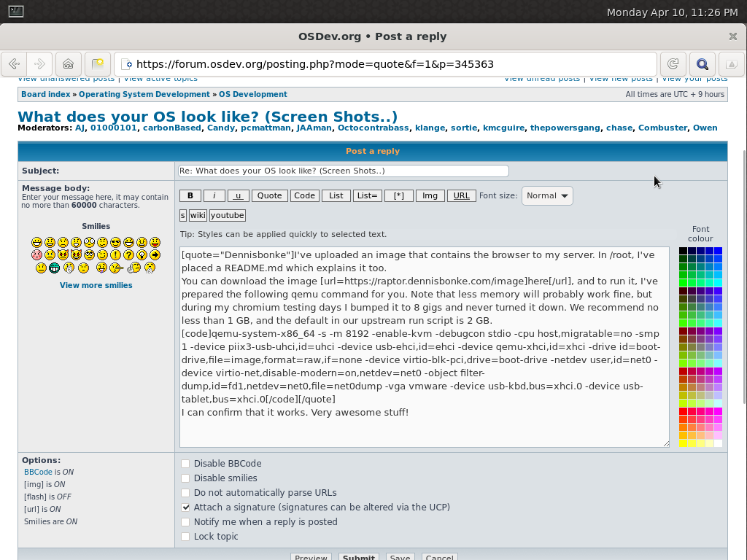
Task: Insert the question mark smiley
Action: click(128, 254)
